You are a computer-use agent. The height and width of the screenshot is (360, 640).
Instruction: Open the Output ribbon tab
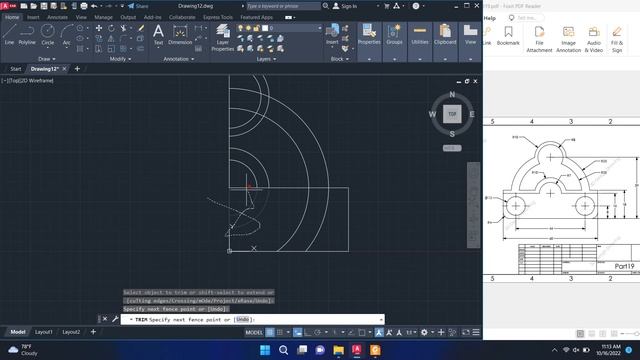click(128, 17)
